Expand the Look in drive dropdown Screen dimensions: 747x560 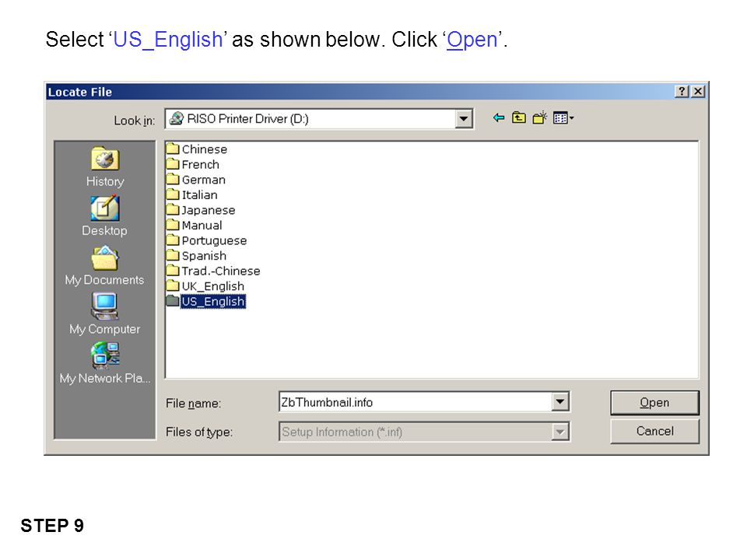coord(463,118)
